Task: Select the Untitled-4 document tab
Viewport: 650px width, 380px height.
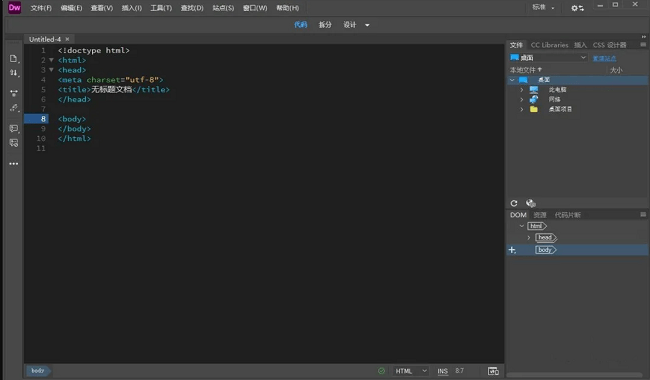Action: pyautogui.click(x=45, y=39)
